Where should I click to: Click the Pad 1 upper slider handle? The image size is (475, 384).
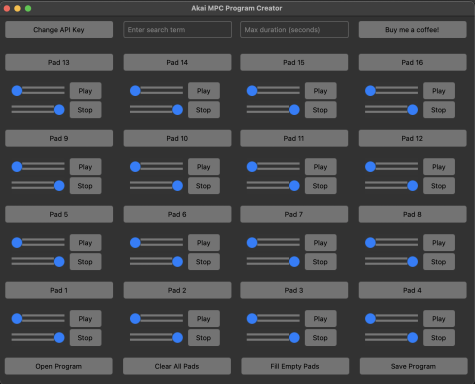pos(17,319)
